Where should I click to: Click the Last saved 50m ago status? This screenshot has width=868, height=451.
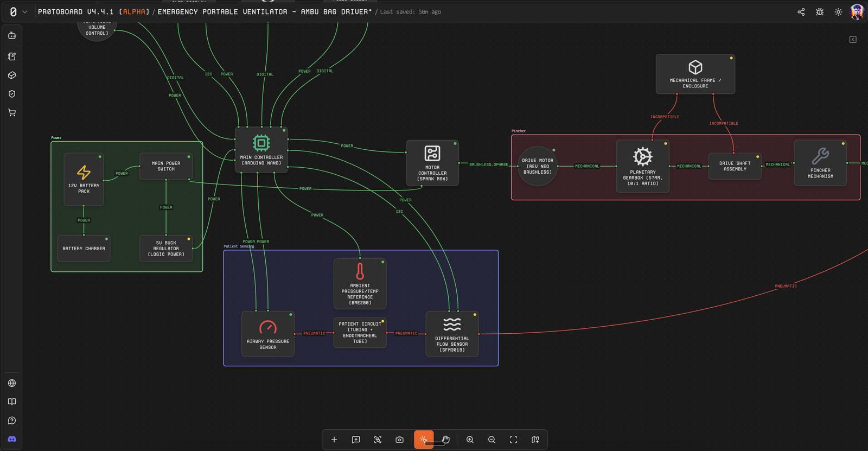coord(411,12)
